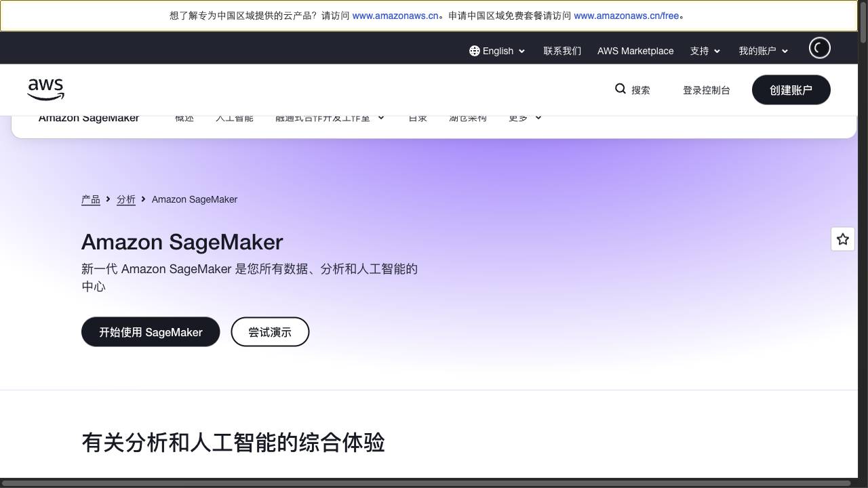Screen dimensions: 868x488
Task: Click the magnifier search icon
Action: pyautogui.click(x=620, y=89)
